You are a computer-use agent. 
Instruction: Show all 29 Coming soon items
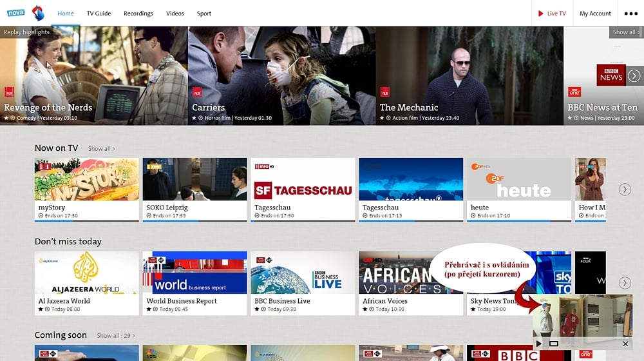(x=116, y=336)
